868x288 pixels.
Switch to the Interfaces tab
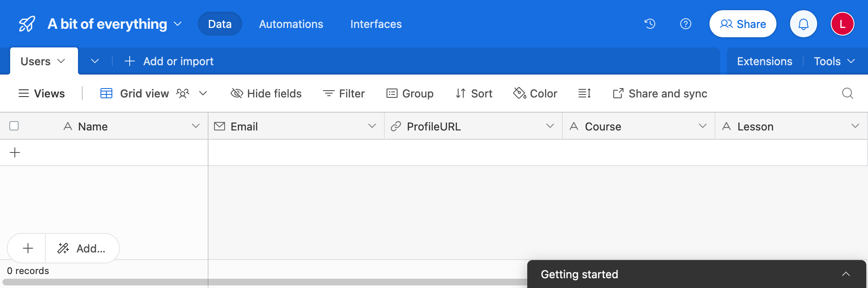click(376, 24)
